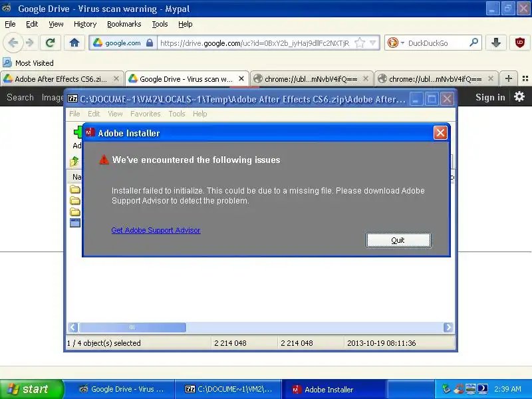Go to the browser Home page

click(74, 43)
